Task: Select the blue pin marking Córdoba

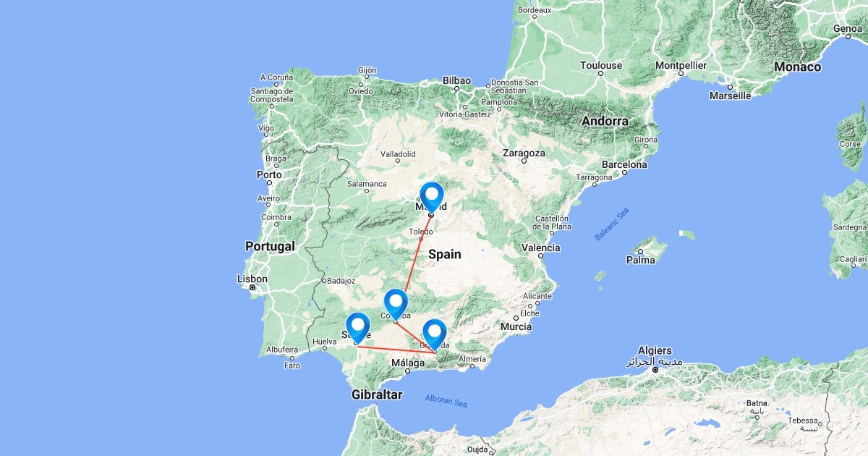Action: 396,303
